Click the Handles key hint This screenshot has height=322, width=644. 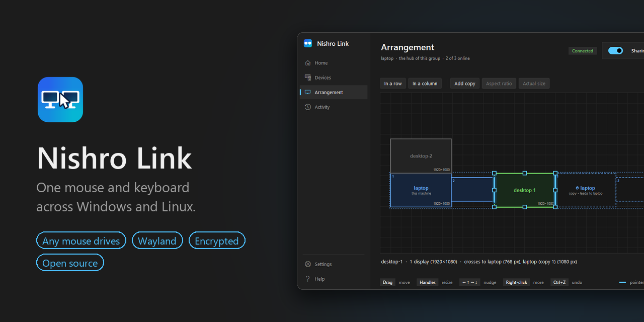point(428,282)
